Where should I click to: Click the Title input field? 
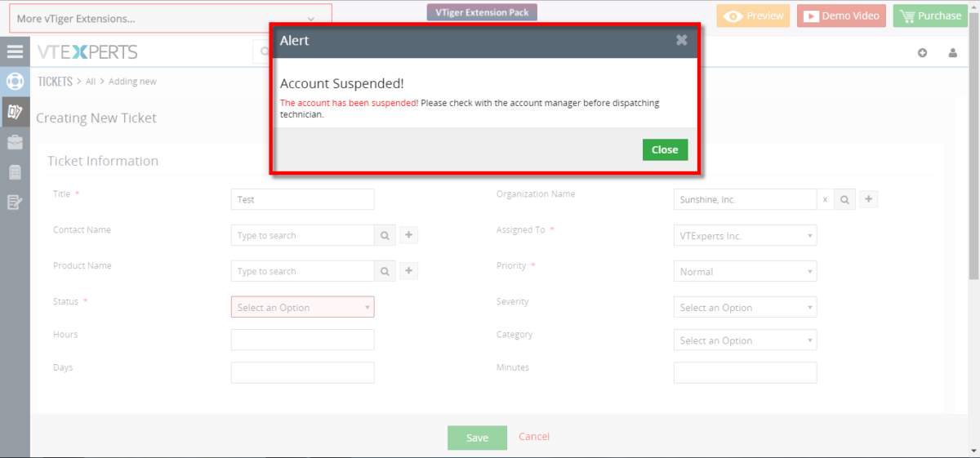click(x=303, y=199)
